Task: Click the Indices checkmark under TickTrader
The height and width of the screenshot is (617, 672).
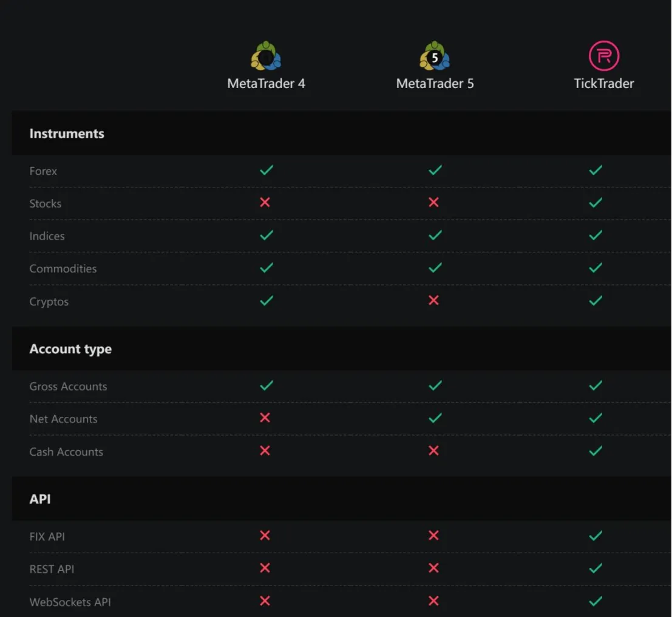Action: point(596,235)
